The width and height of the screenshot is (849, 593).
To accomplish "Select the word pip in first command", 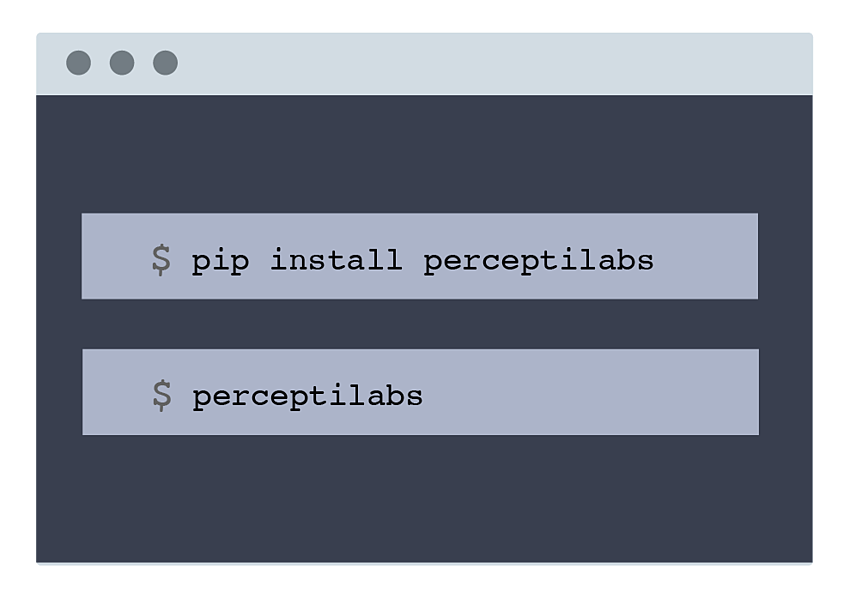I will [220, 261].
